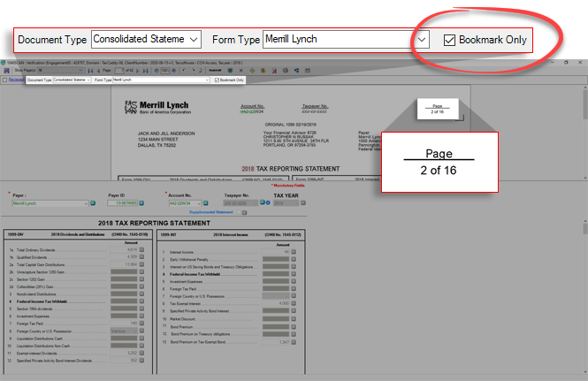The image size is (588, 381).
Task: Click the icon beside Interest Income amount
Action: click(x=294, y=252)
